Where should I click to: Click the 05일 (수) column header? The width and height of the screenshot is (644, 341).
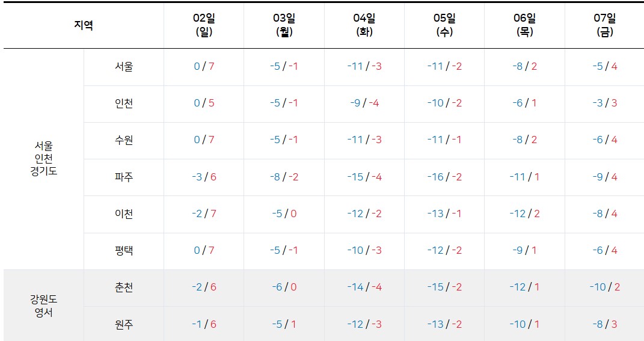(444, 25)
